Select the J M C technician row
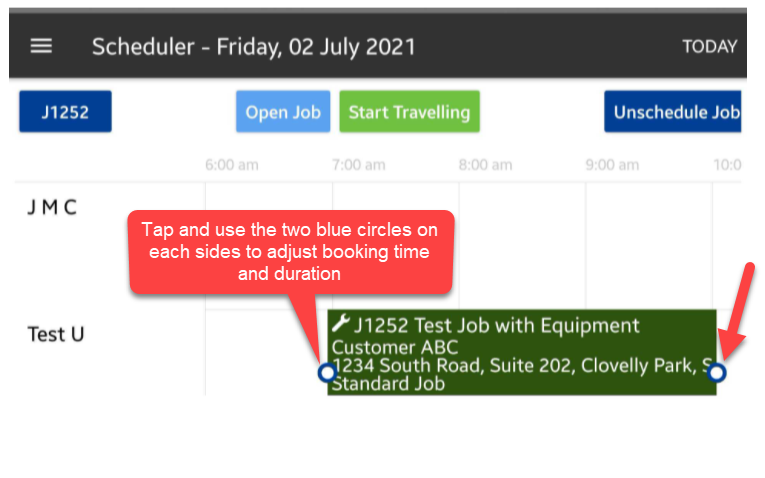Screen dimensions: 765x478 pyautogui.click(x=52, y=208)
